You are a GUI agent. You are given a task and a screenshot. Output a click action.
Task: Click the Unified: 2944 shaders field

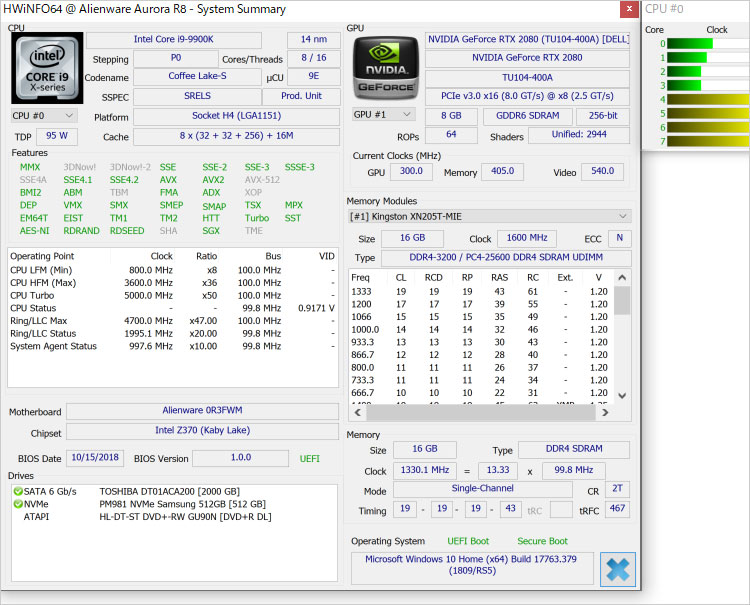[x=579, y=135]
